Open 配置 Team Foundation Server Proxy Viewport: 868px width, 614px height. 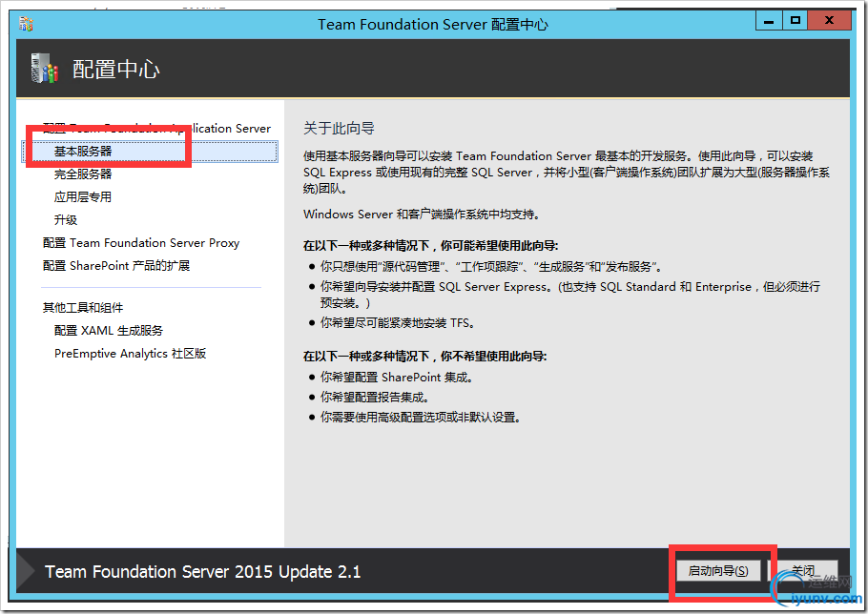[141, 243]
